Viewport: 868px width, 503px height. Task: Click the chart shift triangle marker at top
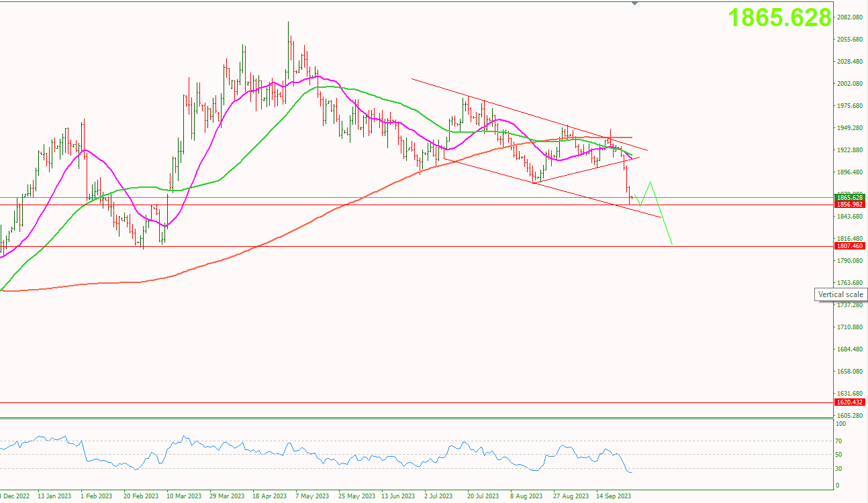coord(635,4)
